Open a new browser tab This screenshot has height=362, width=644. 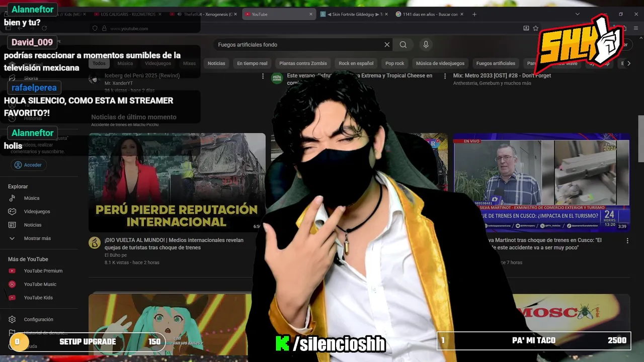[474, 14]
